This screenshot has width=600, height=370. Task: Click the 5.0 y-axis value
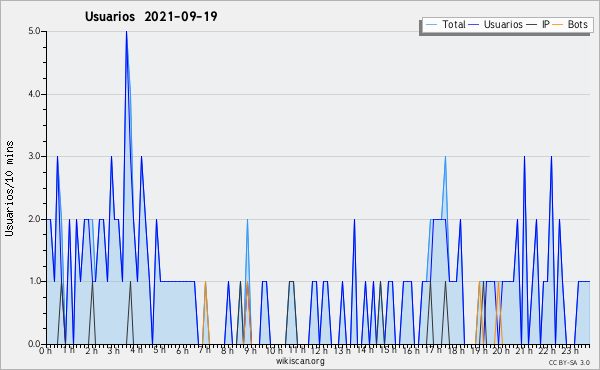click(34, 31)
